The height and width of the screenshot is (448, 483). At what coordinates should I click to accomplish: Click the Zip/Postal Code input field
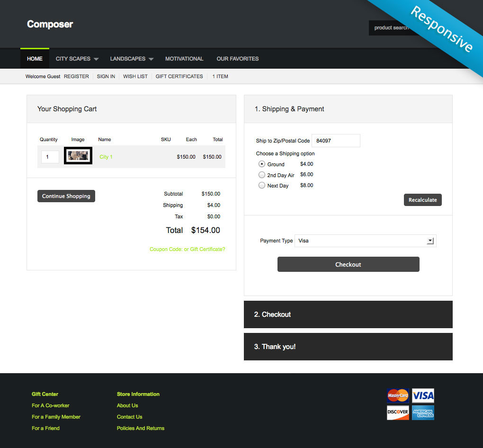[336, 141]
